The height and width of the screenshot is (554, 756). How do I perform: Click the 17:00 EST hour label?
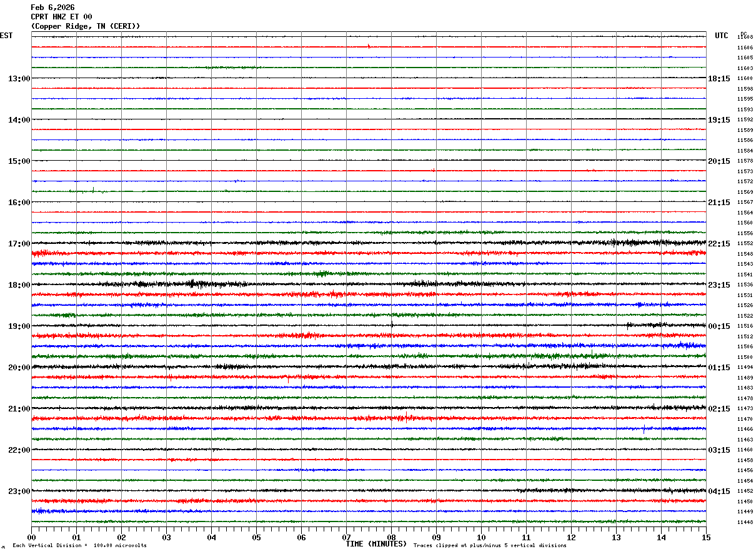pyautogui.click(x=19, y=244)
